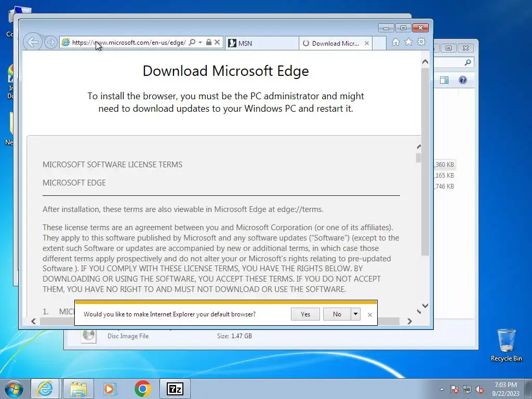Close the Download Microsoft Edge tab

coord(366,43)
